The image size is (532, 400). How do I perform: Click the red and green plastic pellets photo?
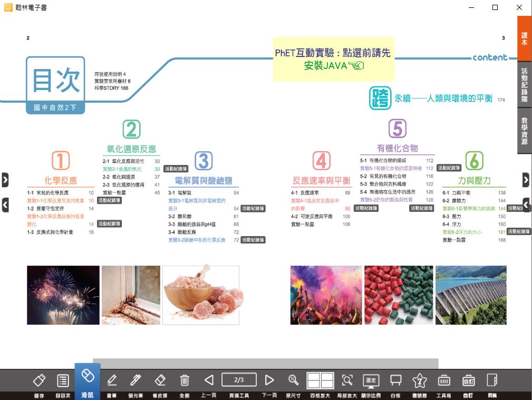pos(399,295)
